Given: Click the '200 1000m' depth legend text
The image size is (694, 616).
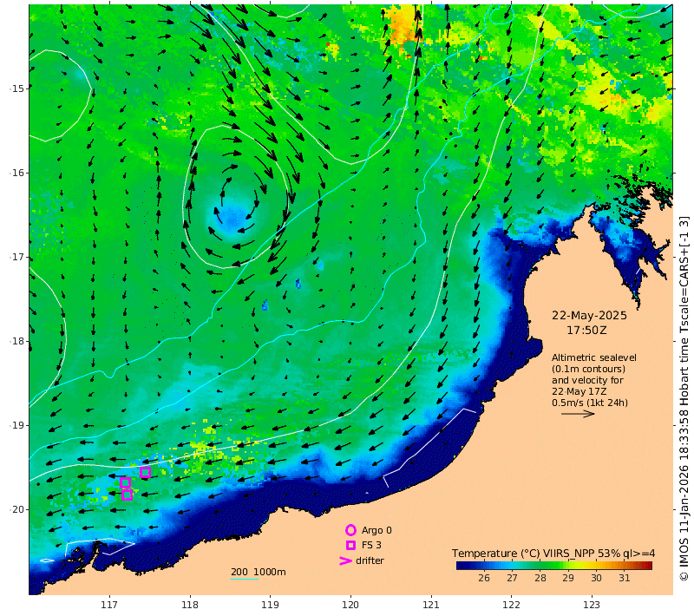Looking at the screenshot, I should 258,572.
